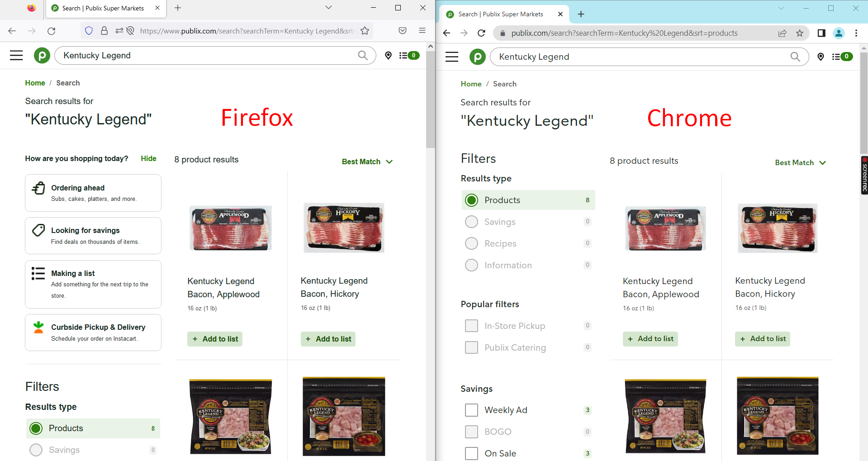The image size is (868, 461).
Task: Bookmark page with Chrome star icon
Action: [800, 33]
